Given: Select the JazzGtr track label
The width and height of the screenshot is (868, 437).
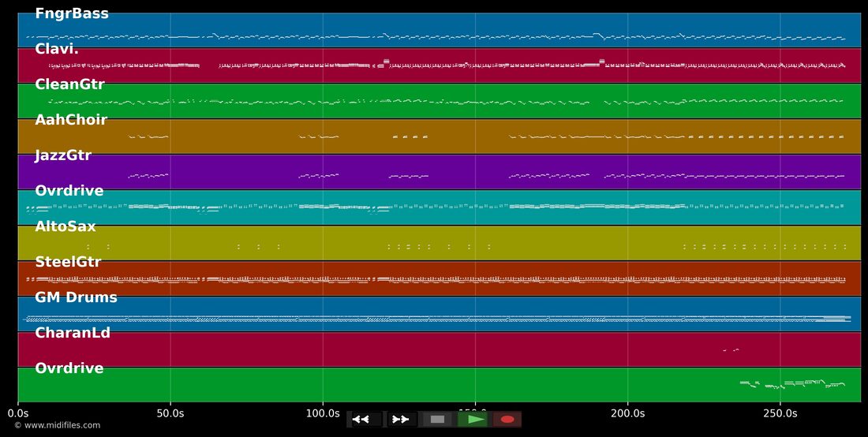Looking at the screenshot, I should point(63,155).
